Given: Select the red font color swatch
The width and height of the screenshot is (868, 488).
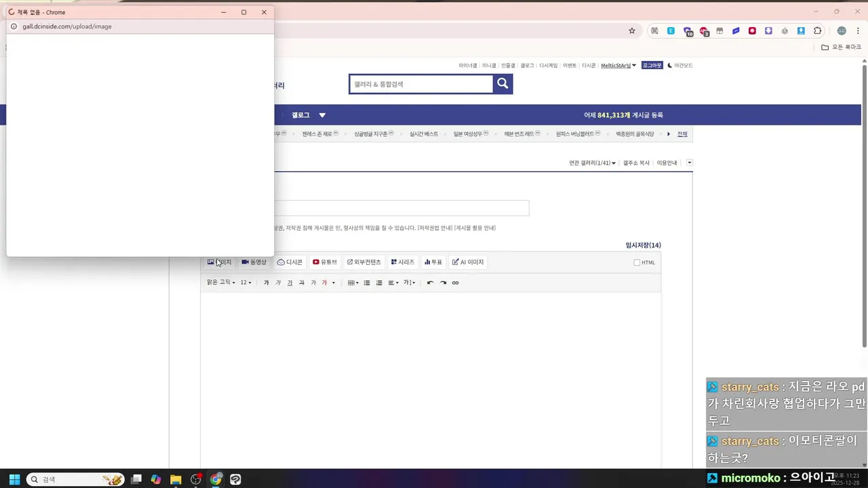Looking at the screenshot, I should 324,283.
